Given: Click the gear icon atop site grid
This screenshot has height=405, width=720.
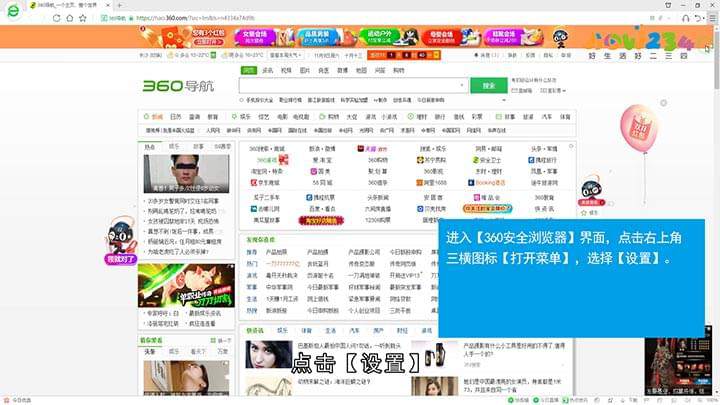Looking at the screenshot, I should tap(571, 146).
